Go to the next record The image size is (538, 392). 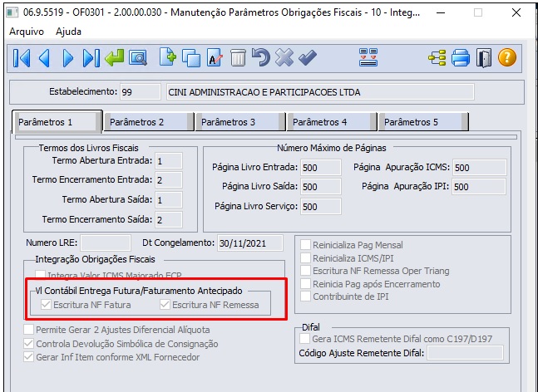[x=67, y=58]
